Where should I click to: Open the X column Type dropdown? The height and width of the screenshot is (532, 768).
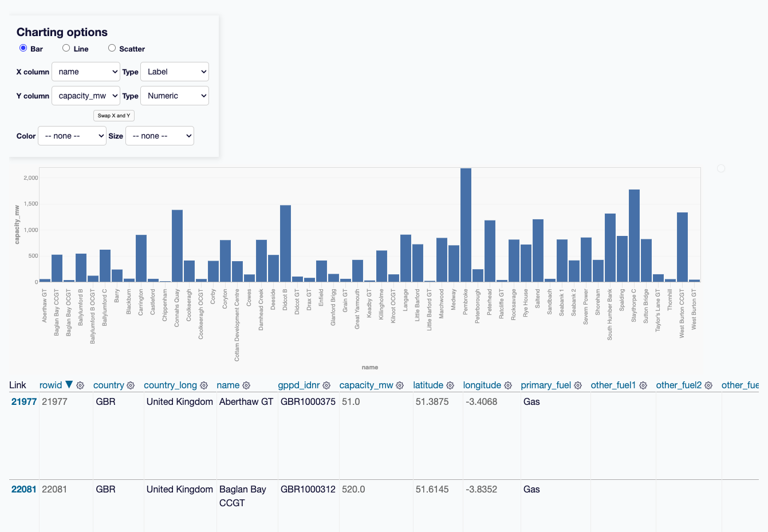click(x=175, y=72)
